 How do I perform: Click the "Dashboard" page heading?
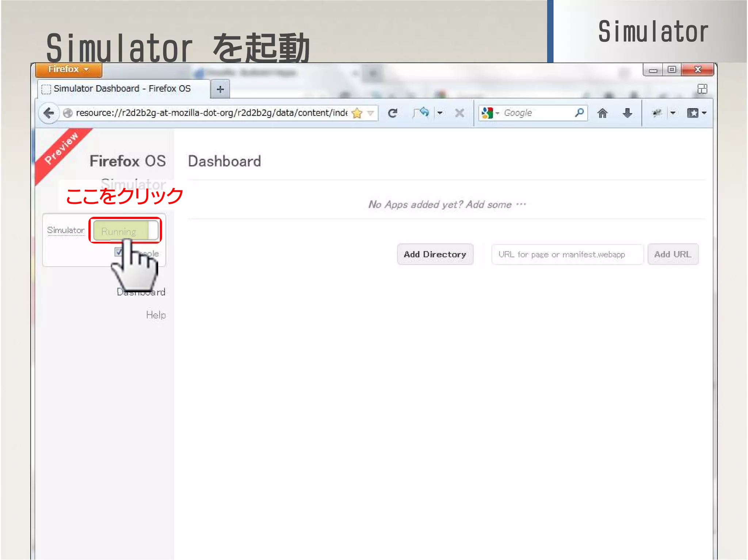point(225,161)
